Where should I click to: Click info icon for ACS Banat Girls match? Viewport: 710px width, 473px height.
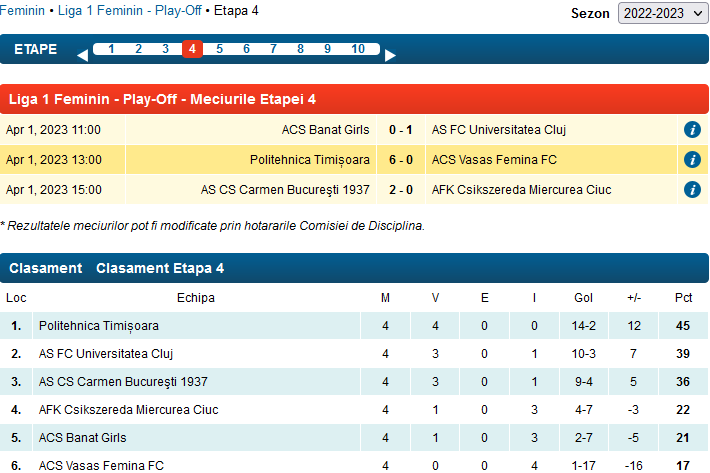[x=691, y=130]
